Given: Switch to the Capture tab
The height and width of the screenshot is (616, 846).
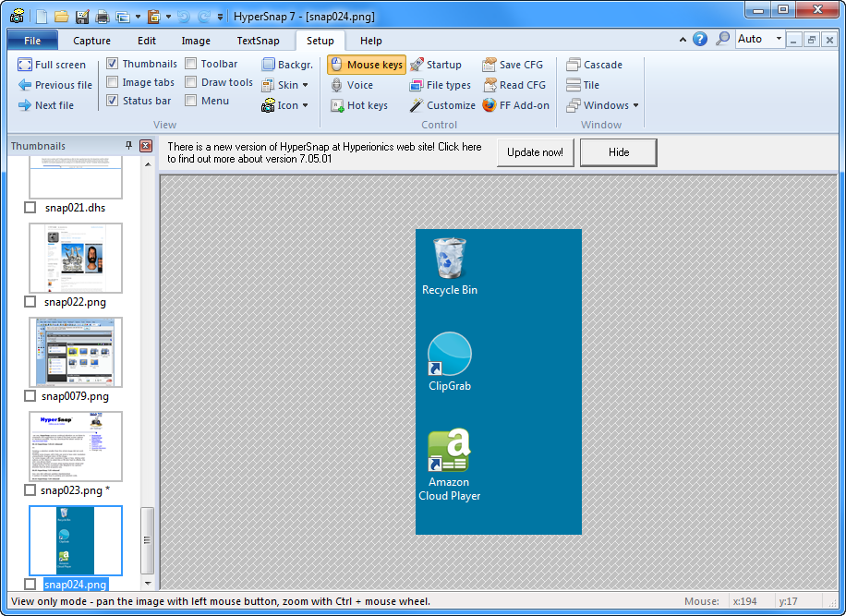Looking at the screenshot, I should pos(91,41).
